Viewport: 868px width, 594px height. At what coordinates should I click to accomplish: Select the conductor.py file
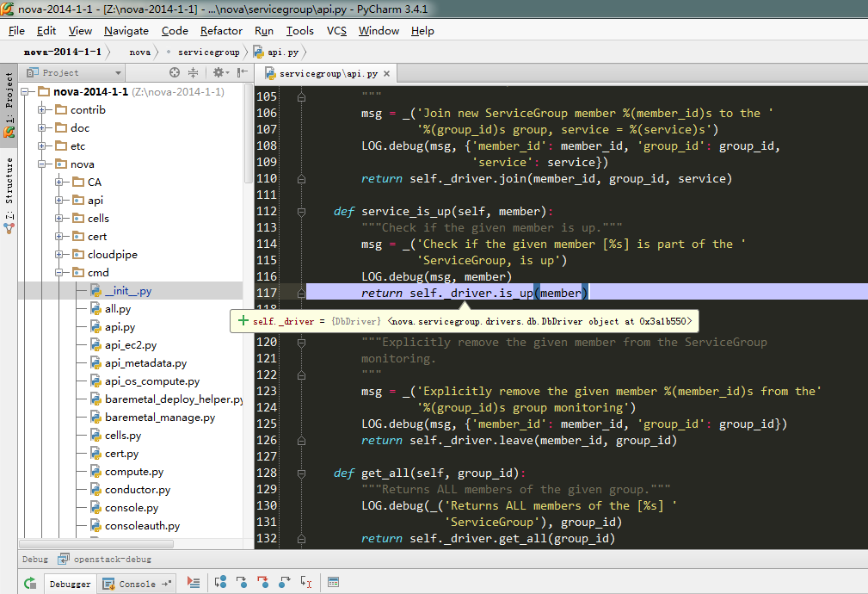tap(138, 490)
